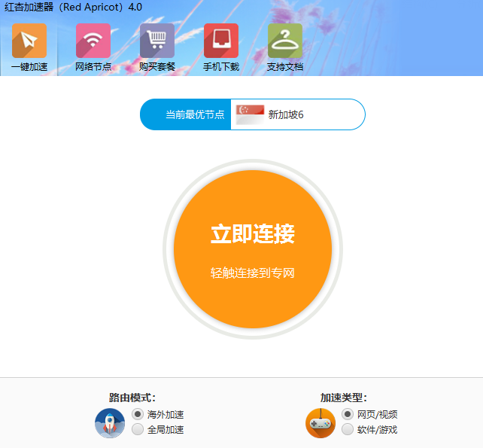Click the One-Click Accelerate cursor icon
Screen dimensions: 483x448
click(29, 41)
